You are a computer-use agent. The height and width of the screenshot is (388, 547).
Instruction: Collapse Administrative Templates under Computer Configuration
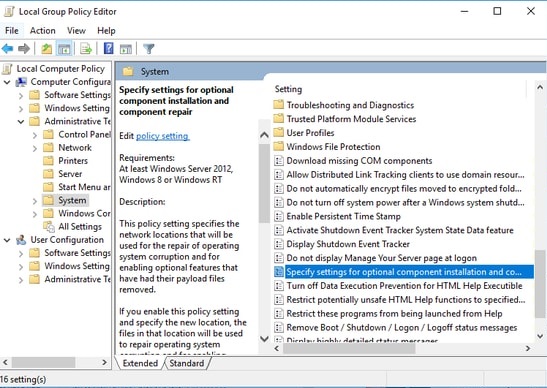[21, 122]
